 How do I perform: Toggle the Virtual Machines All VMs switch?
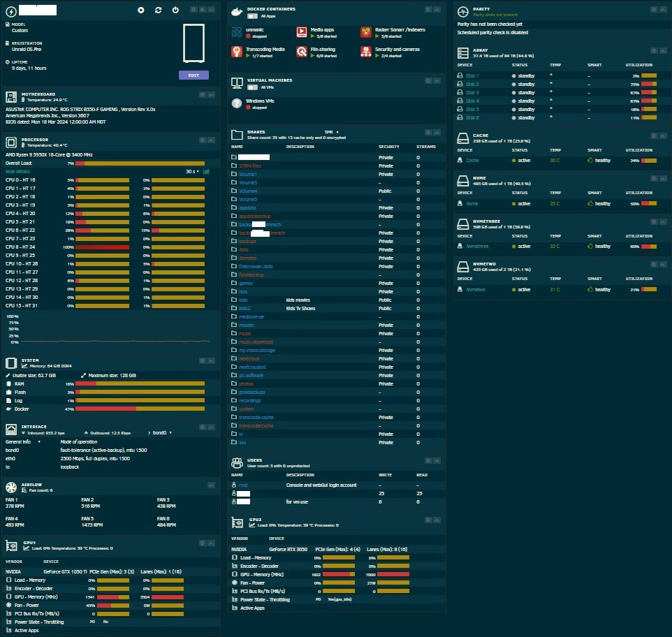(x=252, y=87)
